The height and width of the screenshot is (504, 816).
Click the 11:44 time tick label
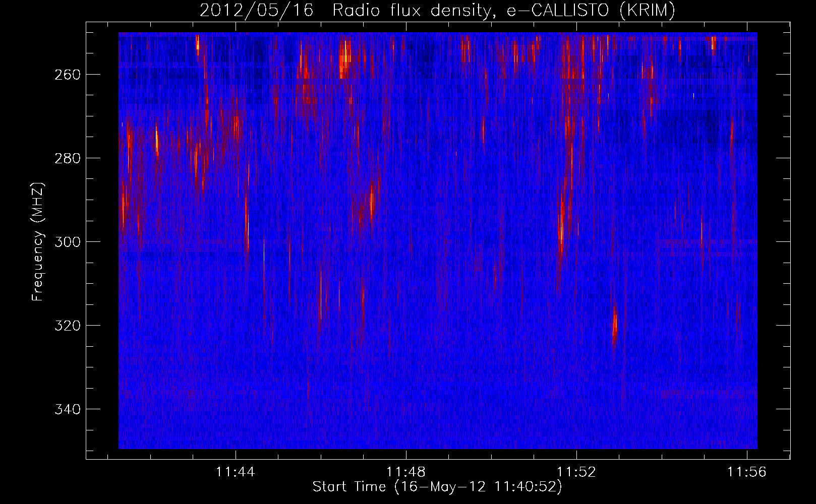[236, 472]
